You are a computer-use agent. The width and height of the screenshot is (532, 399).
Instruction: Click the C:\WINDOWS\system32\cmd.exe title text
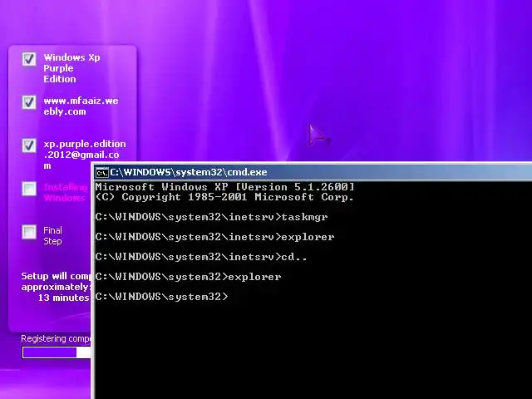189,172
